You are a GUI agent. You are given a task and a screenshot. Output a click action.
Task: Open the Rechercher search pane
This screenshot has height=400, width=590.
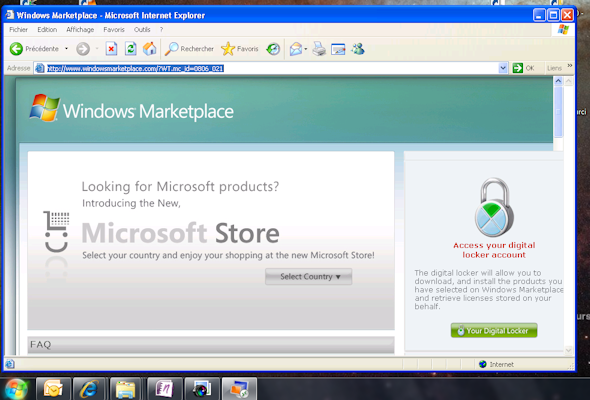(189, 49)
